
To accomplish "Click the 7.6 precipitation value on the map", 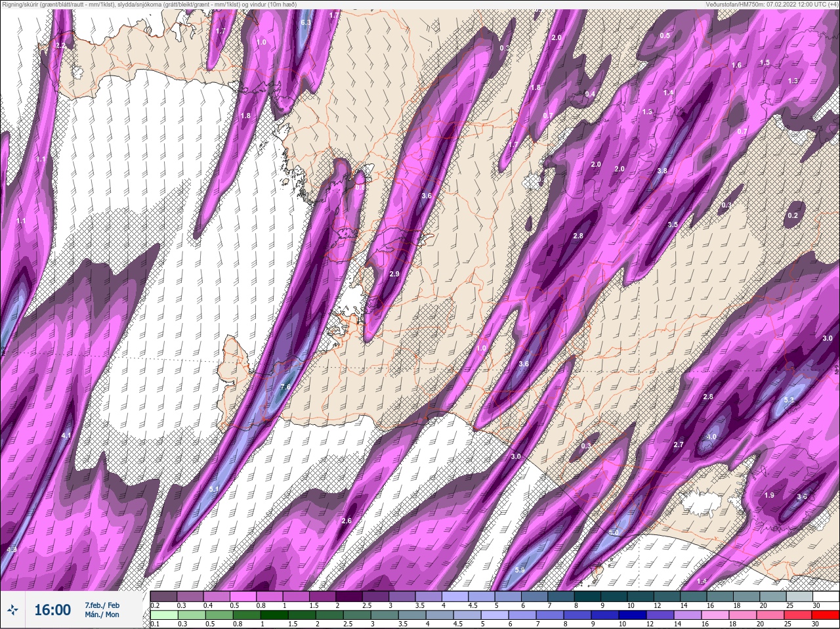I will (x=285, y=387).
